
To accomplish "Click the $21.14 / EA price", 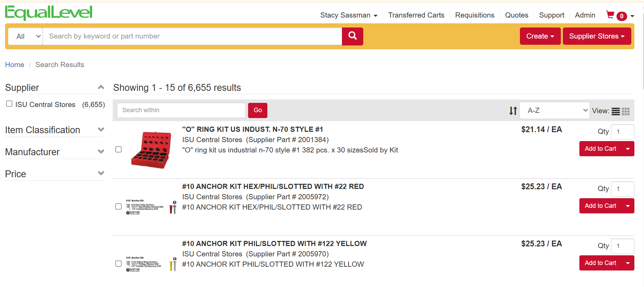I will [542, 129].
